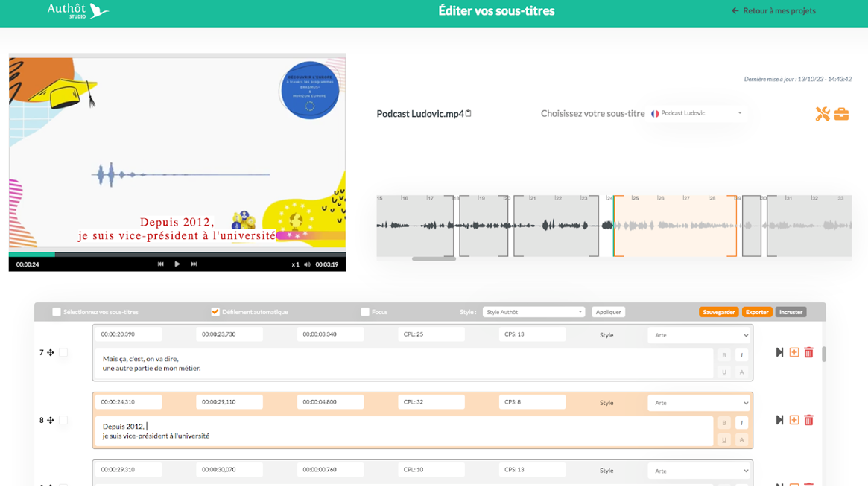Screen dimensions: 868x487
Task: Seek on the video progress bar
Action: tap(177, 255)
